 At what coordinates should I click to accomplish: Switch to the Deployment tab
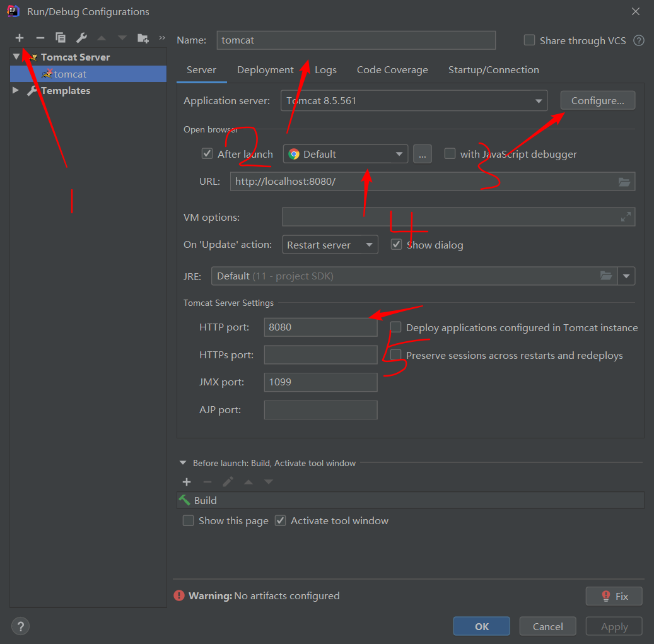[x=266, y=69]
